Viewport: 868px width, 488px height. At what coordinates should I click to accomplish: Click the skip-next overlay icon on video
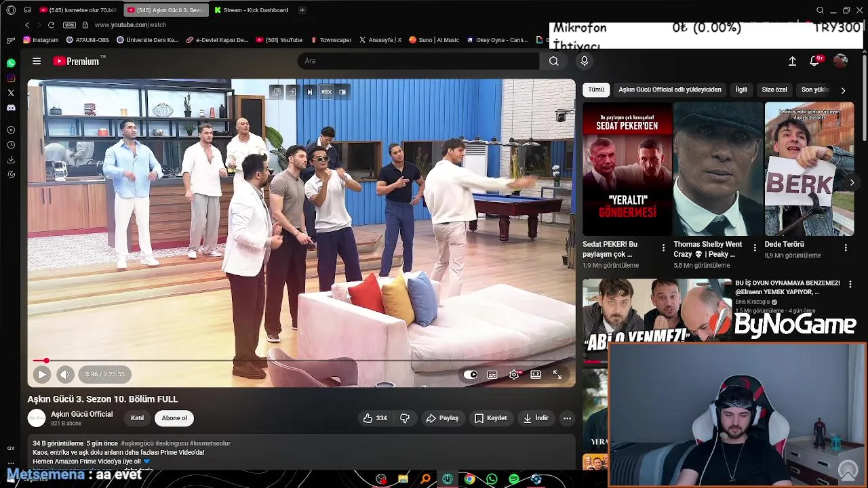[x=310, y=91]
